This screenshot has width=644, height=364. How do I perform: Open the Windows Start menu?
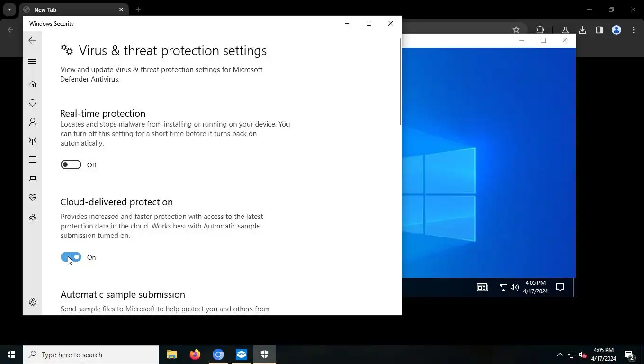[11, 355]
